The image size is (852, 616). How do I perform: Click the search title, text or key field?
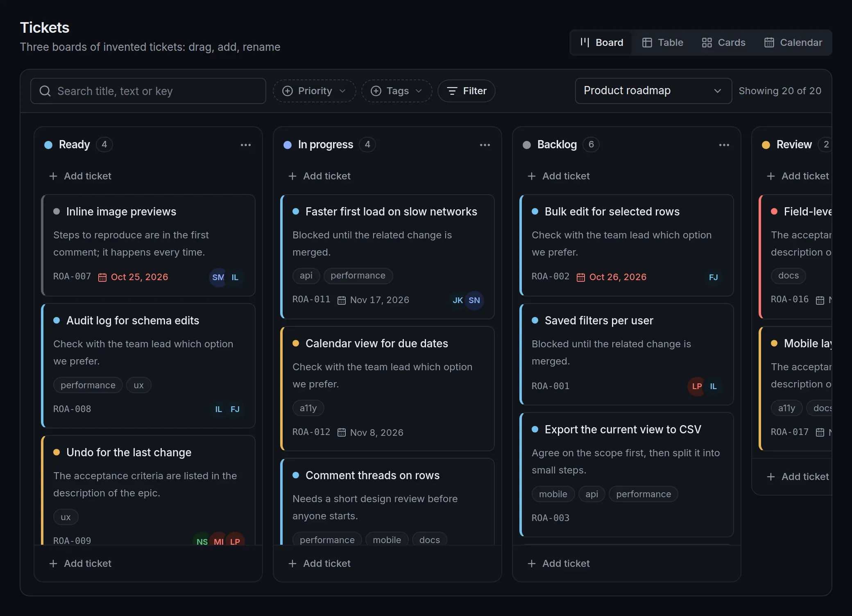coord(148,91)
